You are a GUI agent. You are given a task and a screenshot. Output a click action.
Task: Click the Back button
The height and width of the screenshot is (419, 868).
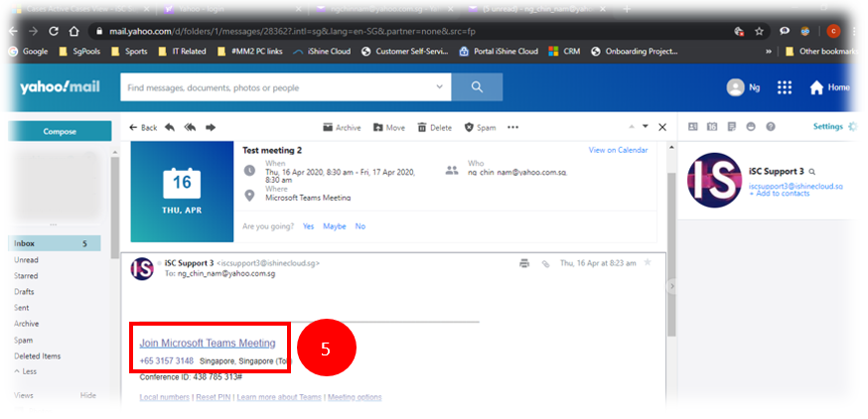143,127
